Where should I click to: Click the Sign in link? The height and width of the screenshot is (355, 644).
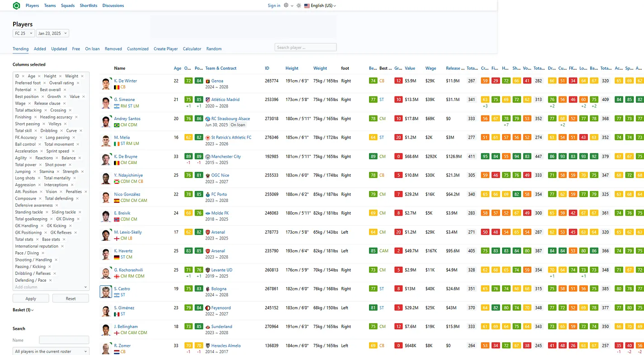pos(274,5)
